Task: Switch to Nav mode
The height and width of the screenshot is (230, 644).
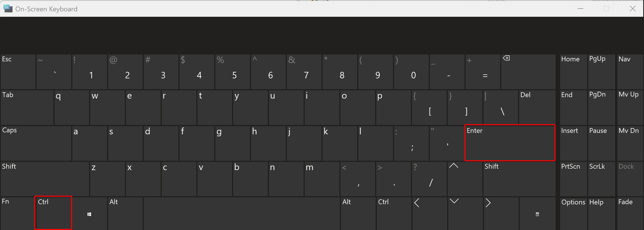Action: coord(630,72)
